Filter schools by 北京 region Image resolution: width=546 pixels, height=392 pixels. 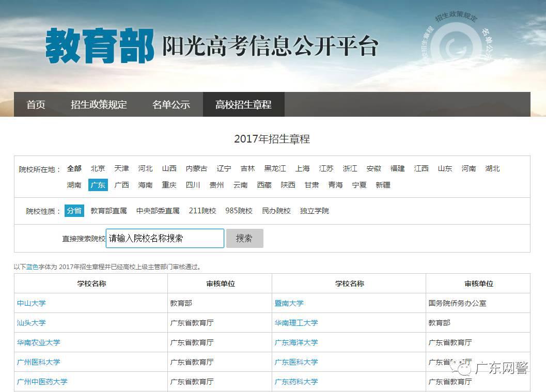(98, 168)
